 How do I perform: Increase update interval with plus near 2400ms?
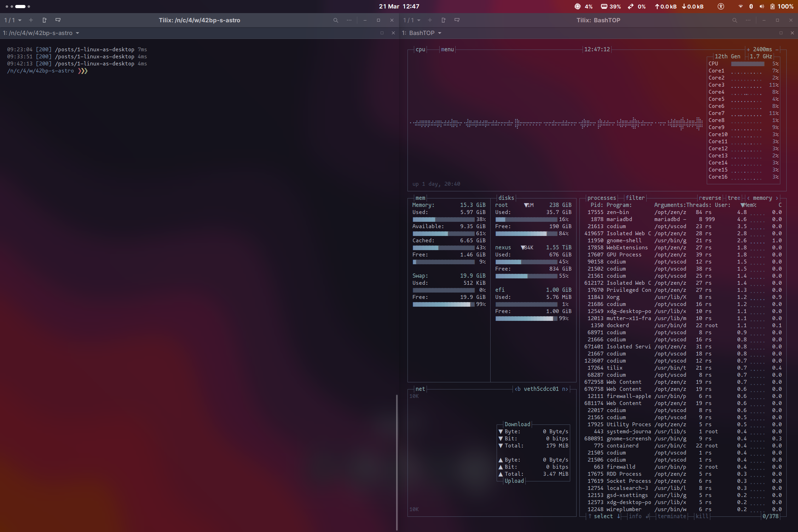pos(748,50)
